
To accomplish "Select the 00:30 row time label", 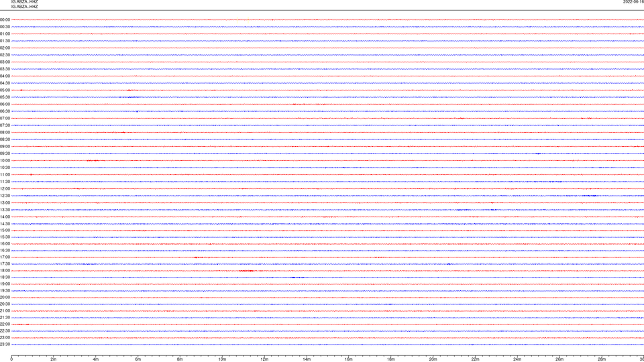I will pos(5,27).
